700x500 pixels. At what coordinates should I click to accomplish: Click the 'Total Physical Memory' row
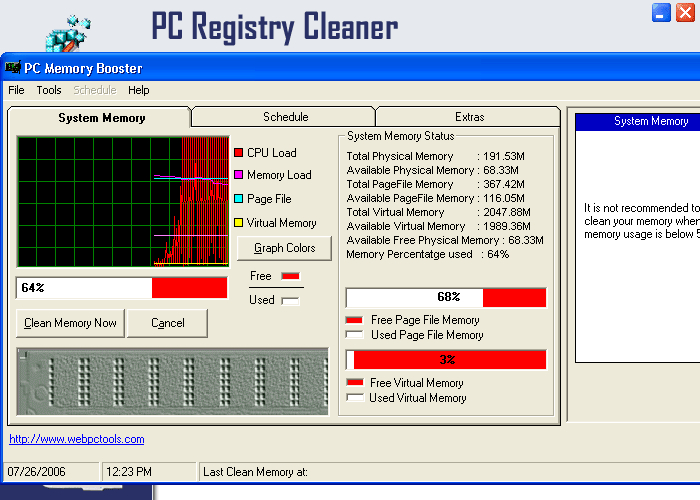(435, 156)
